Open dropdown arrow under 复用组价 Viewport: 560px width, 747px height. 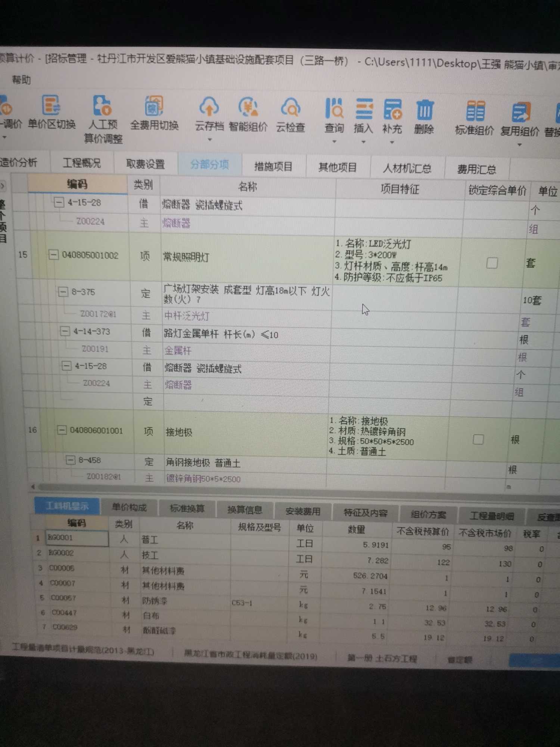click(x=520, y=145)
